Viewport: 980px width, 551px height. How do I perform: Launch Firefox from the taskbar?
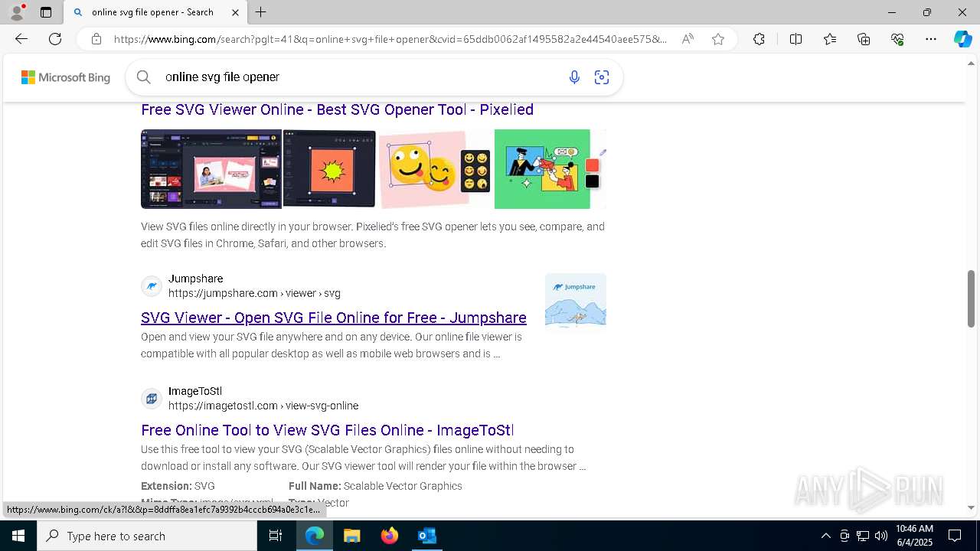point(389,536)
